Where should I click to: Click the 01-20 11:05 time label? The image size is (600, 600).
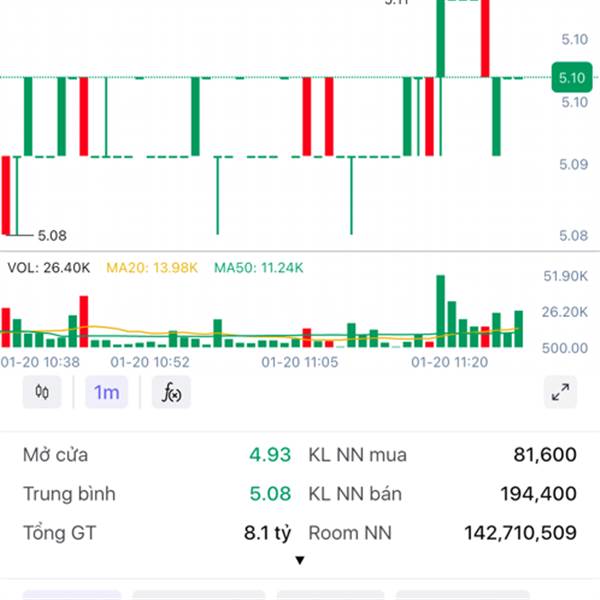pos(300,362)
